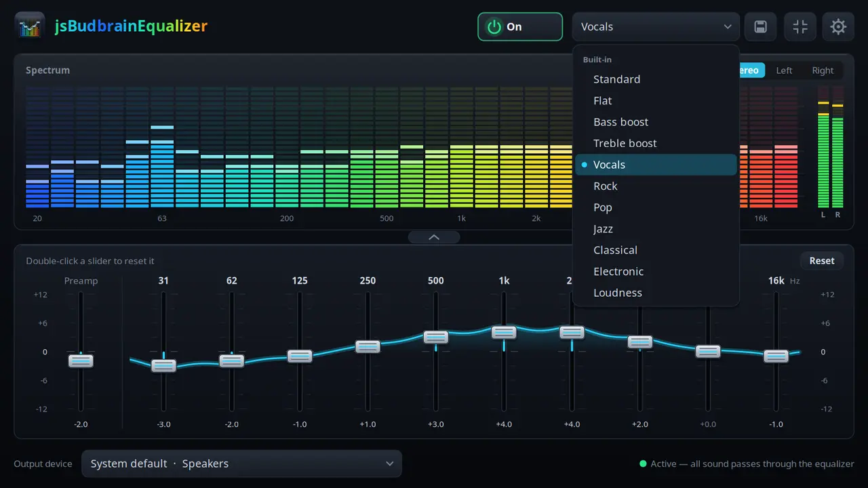The height and width of the screenshot is (488, 868).
Task: Collapse the spectrum panel with the chevron
Action: tap(434, 237)
